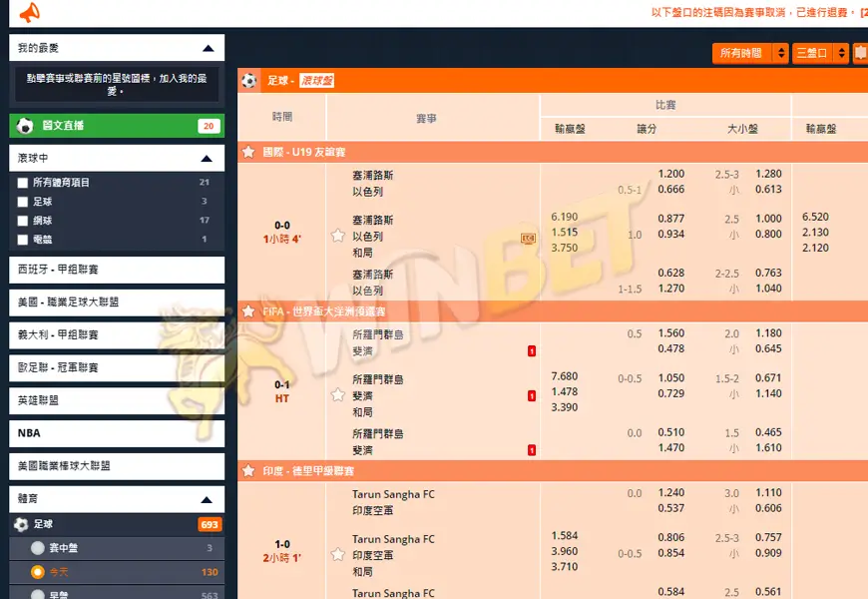Click the soccer ball icon beside 足球 header
This screenshot has width=868, height=599.
[249, 81]
